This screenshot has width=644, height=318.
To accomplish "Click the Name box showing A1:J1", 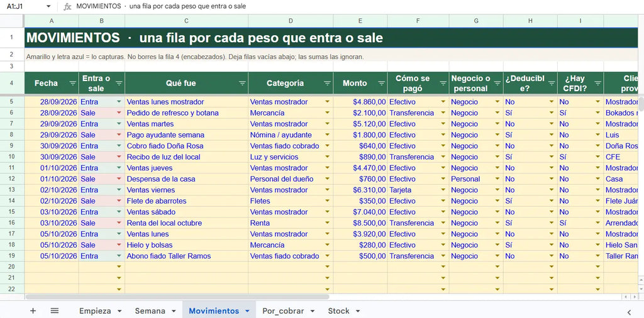I will coord(23,6).
